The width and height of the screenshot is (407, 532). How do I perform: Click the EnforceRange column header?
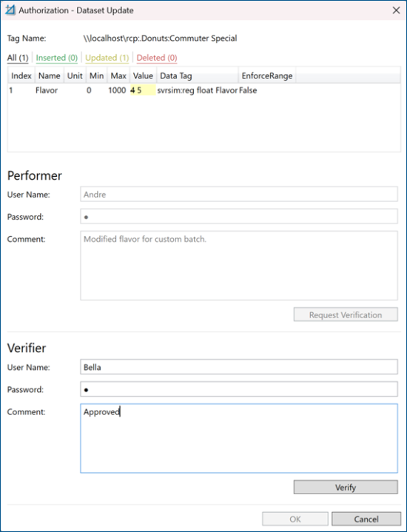pos(267,75)
